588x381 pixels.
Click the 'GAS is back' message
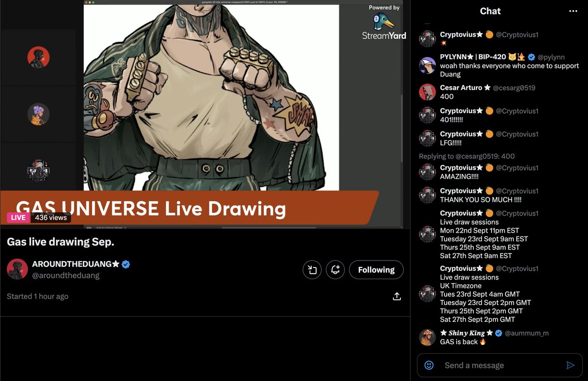pos(463,342)
